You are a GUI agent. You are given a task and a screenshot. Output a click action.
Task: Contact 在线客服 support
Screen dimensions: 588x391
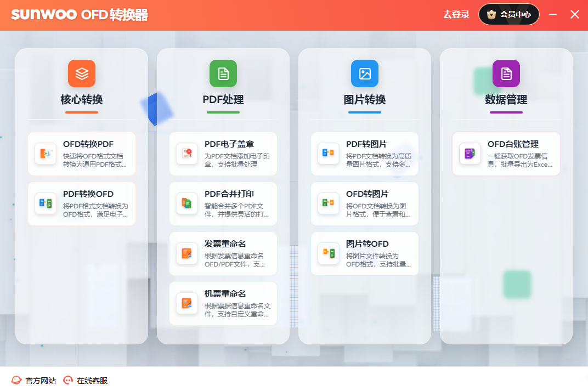[86, 381]
